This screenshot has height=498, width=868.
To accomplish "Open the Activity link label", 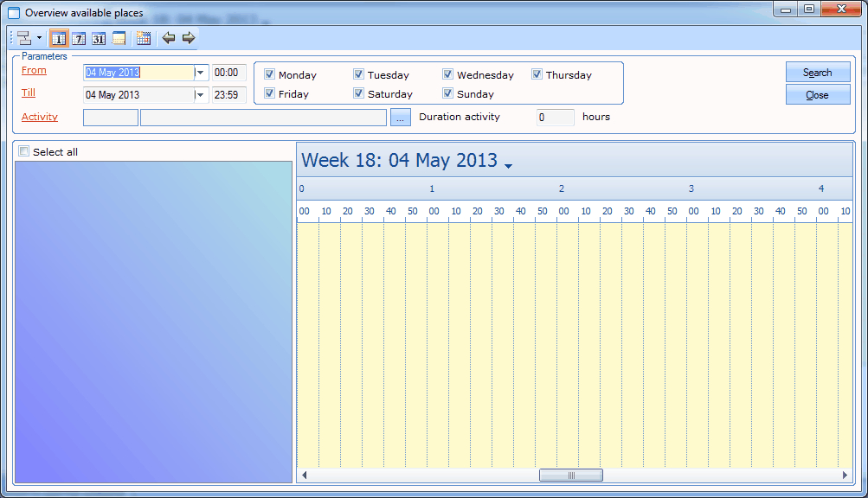I will pyautogui.click(x=40, y=117).
